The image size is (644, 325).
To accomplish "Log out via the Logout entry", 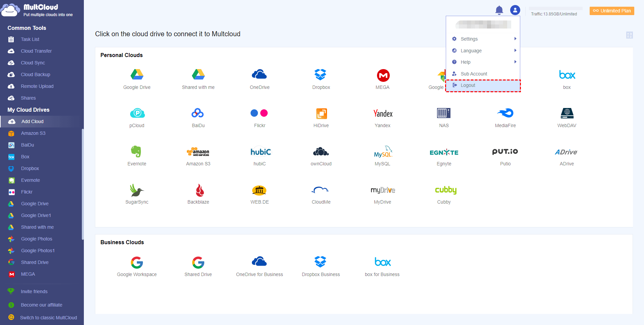I will pyautogui.click(x=483, y=85).
